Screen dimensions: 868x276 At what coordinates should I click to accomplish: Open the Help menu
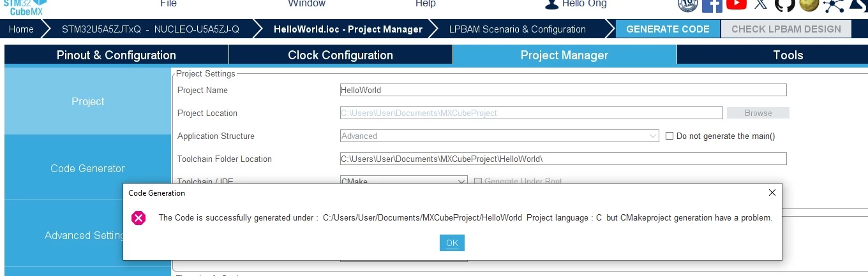(x=426, y=4)
